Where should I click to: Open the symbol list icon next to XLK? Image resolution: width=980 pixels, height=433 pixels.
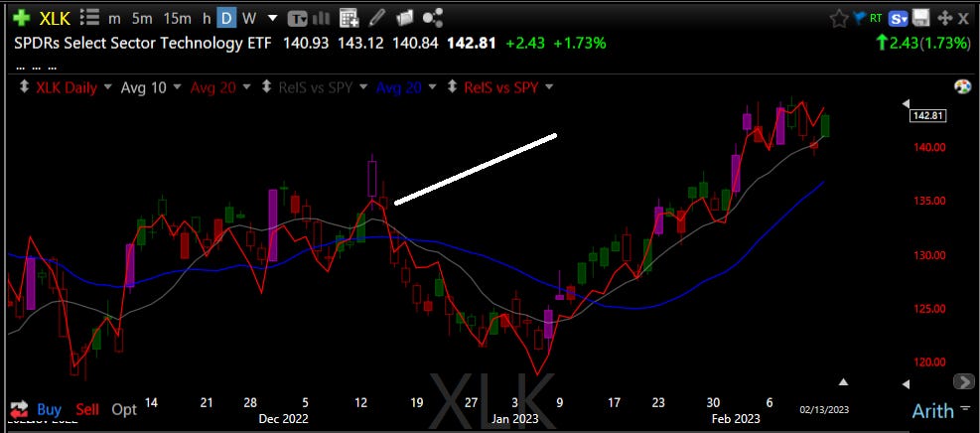click(90, 18)
